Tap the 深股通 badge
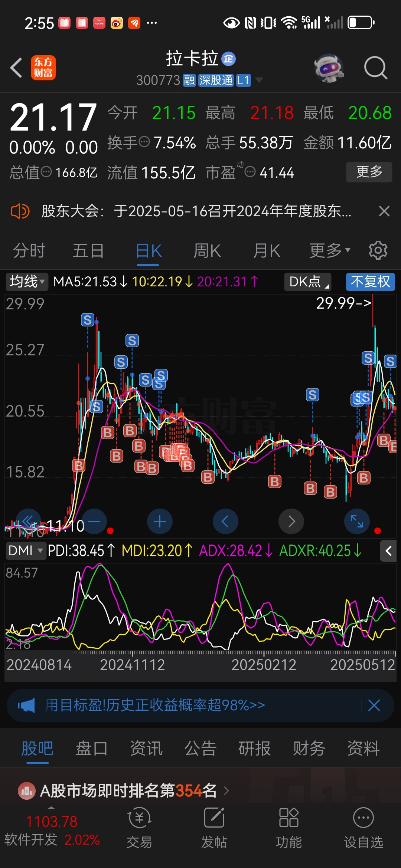Screen dimensions: 401x868 [216, 80]
